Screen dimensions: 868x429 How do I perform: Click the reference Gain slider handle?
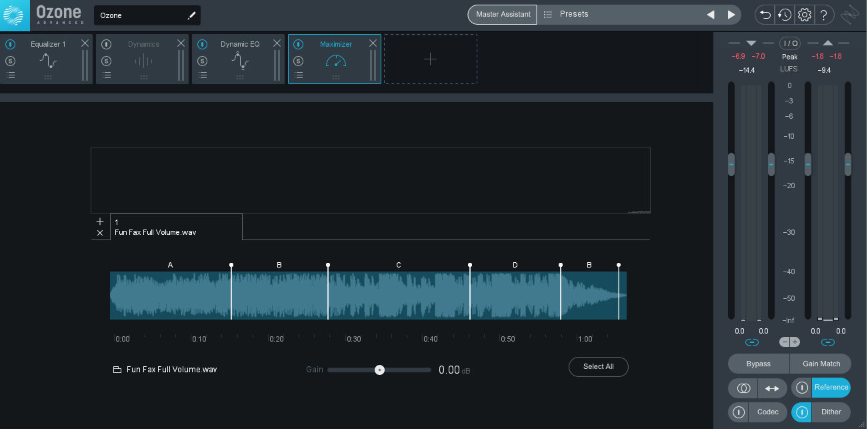(379, 370)
